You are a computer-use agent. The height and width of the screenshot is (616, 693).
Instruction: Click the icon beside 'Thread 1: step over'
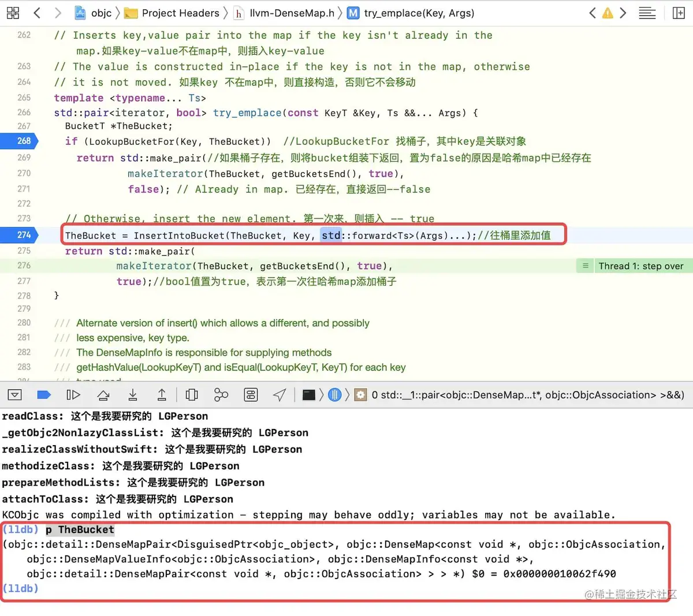point(586,266)
